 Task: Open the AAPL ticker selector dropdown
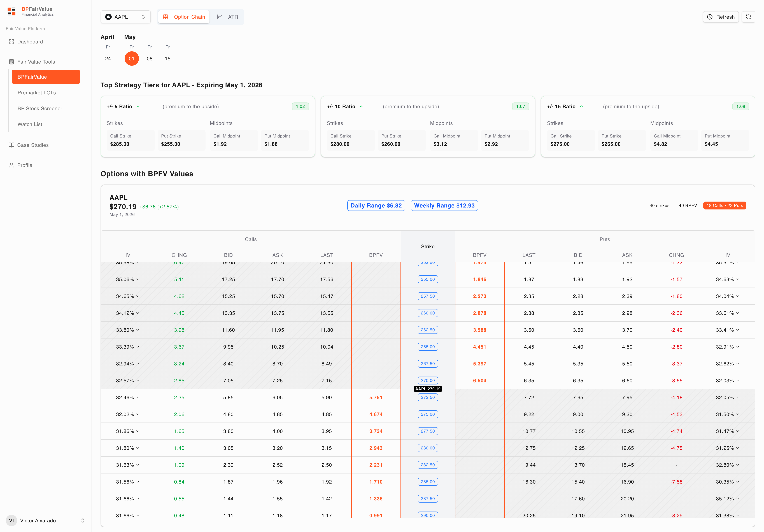tap(125, 17)
